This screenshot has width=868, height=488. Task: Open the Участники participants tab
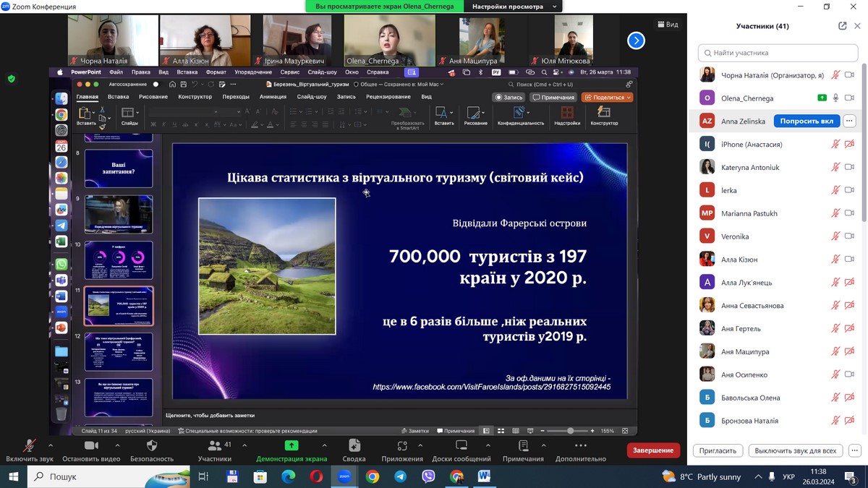coord(214,446)
